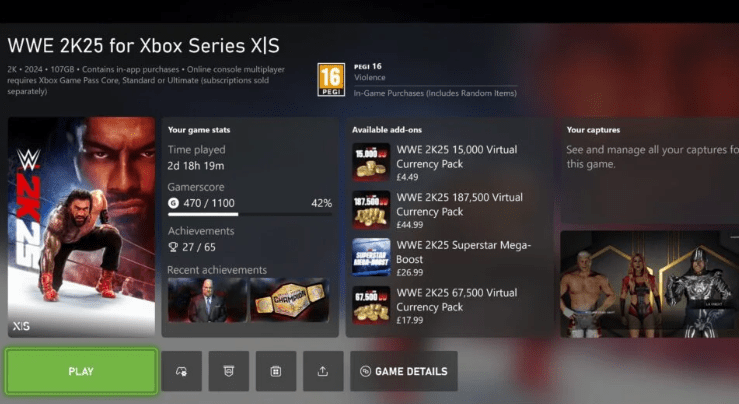Click the Gamerscore 42% progress bar

click(x=250, y=214)
